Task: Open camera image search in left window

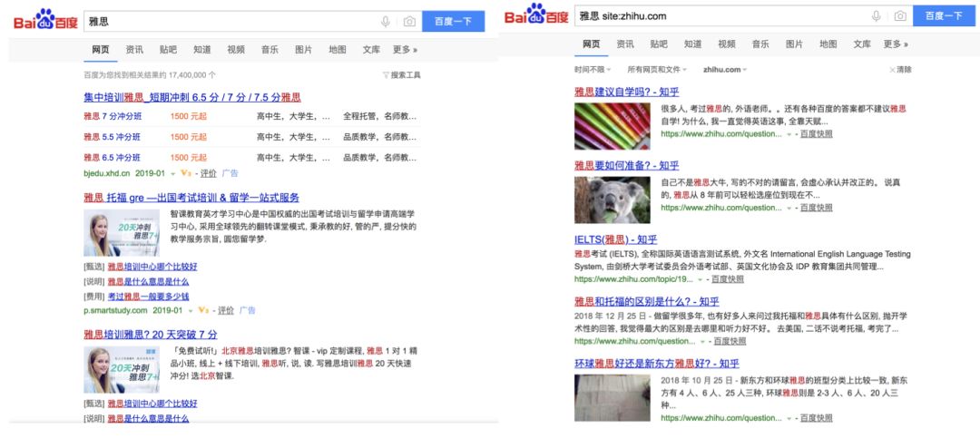Action: tap(409, 21)
